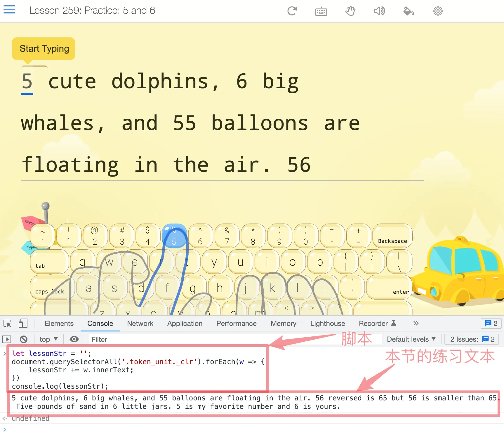Click the letter y key

[x=214, y=261]
